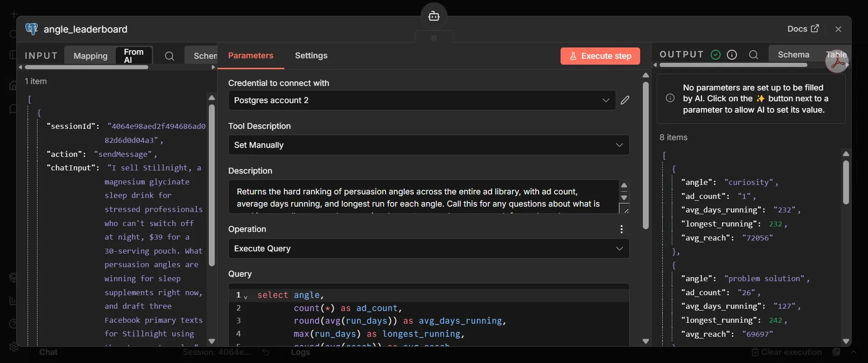This screenshot has height=363, width=868.
Task: Collapse the query fold arrow on line 1
Action: [x=245, y=297]
